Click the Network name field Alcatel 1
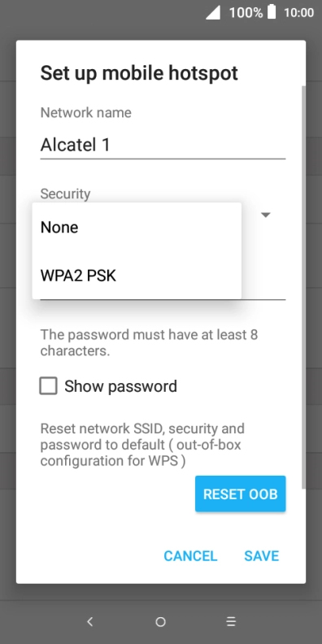322x644 pixels. [163, 146]
